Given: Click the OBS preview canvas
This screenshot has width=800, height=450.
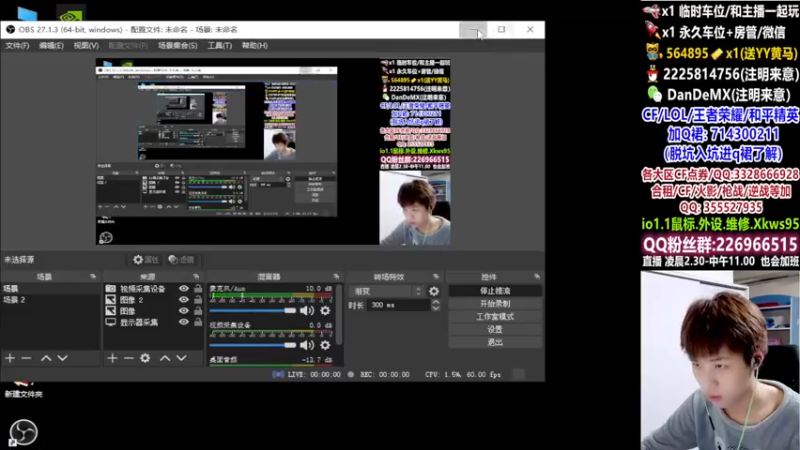Looking at the screenshot, I should [x=273, y=152].
